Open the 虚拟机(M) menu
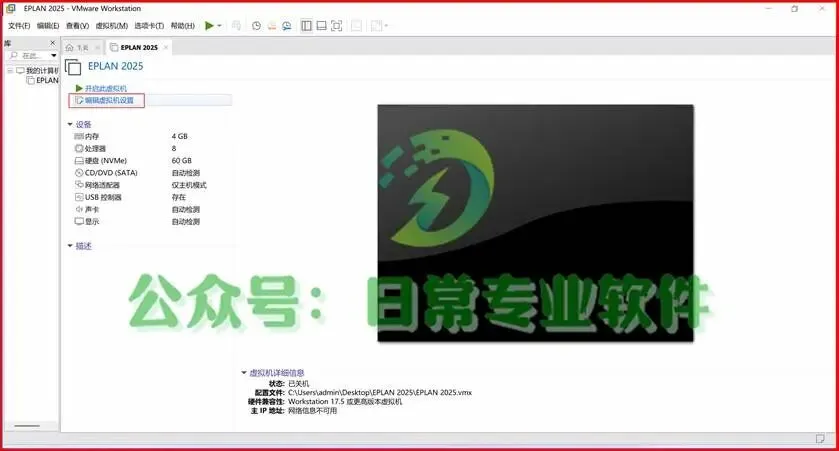The image size is (839, 451). pyautogui.click(x=111, y=26)
